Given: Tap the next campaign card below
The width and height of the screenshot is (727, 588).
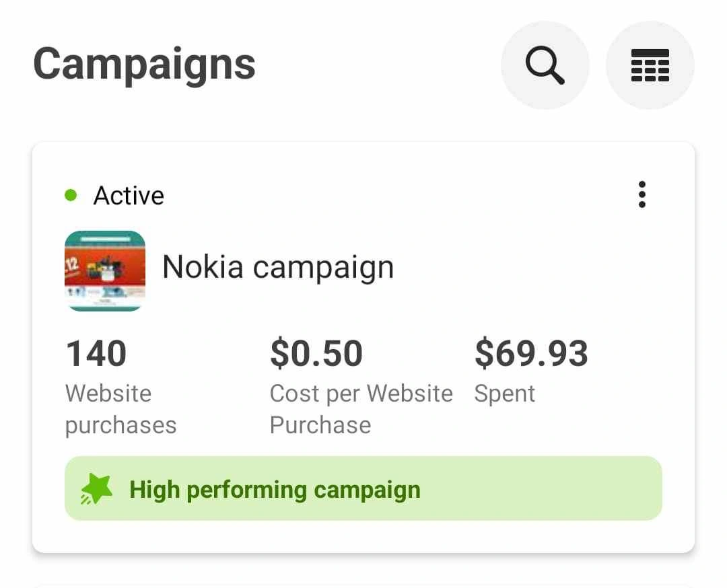Looking at the screenshot, I should [x=363, y=584].
